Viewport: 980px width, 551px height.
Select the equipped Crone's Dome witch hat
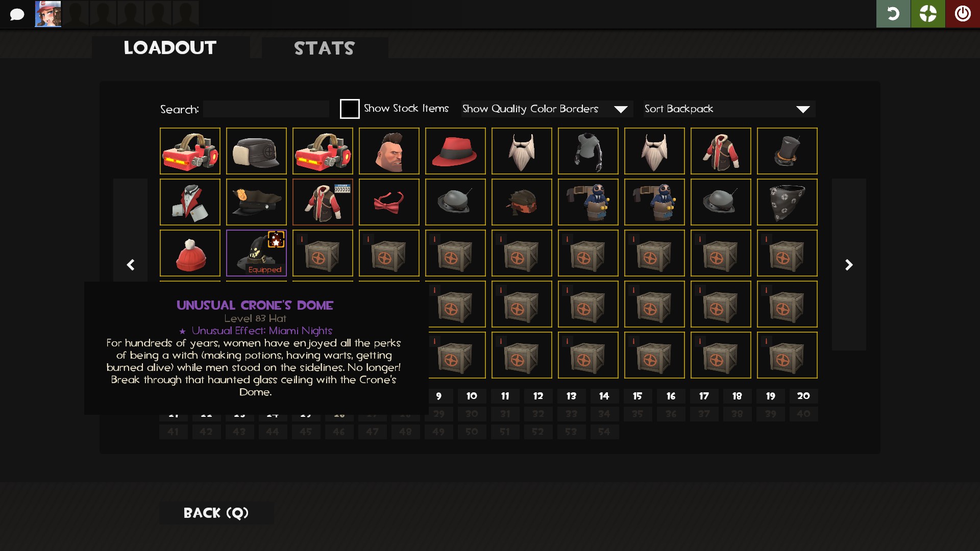click(x=256, y=253)
